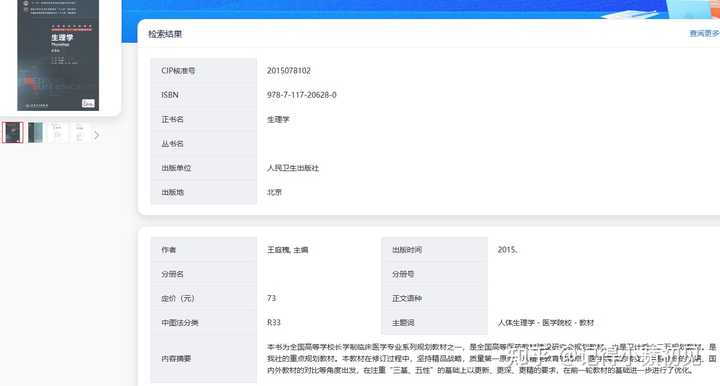Image resolution: width=720 pixels, height=386 pixels.
Task: Click the ISBN value 978-7-117-20628-0
Action: coord(302,95)
